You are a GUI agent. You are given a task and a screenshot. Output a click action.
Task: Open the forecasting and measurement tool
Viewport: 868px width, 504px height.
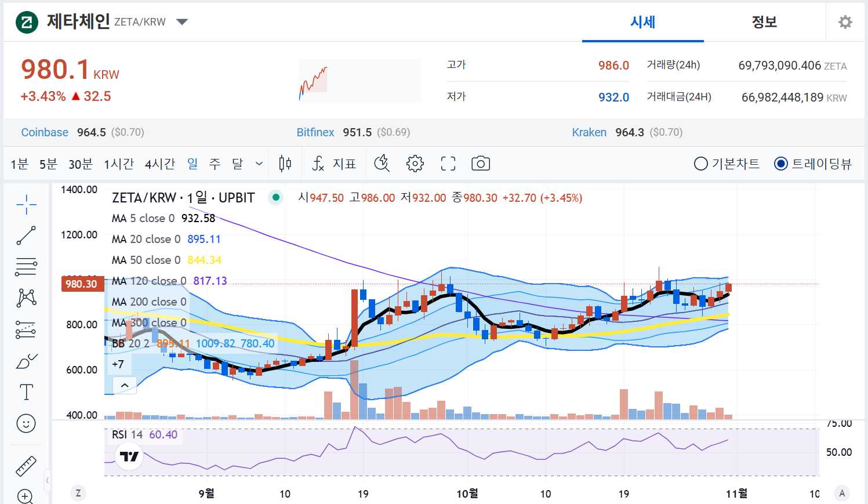[x=26, y=329]
